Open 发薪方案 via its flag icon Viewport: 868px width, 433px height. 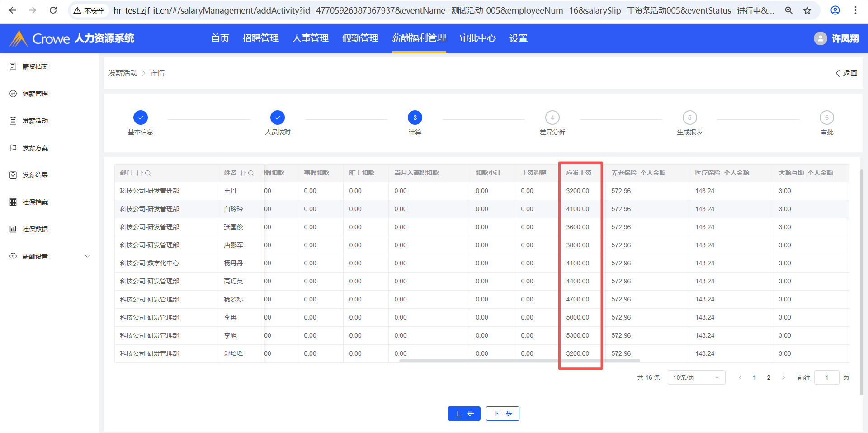click(13, 148)
